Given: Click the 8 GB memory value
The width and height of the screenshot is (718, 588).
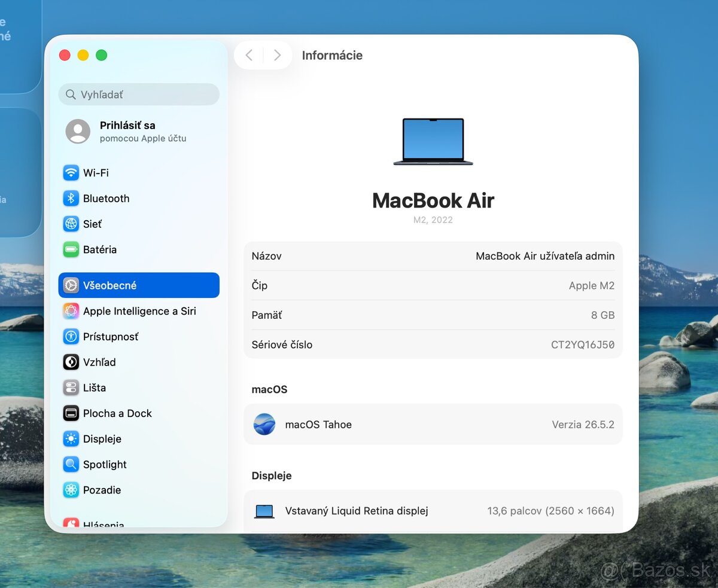Looking at the screenshot, I should click(603, 315).
